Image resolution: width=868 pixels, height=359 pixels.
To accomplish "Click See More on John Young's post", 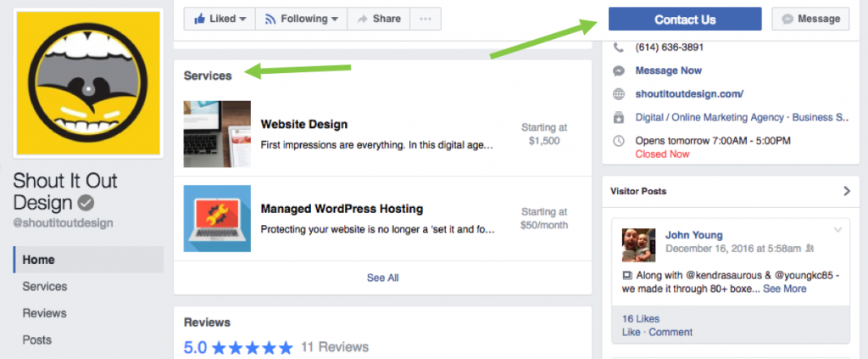I will (x=785, y=289).
